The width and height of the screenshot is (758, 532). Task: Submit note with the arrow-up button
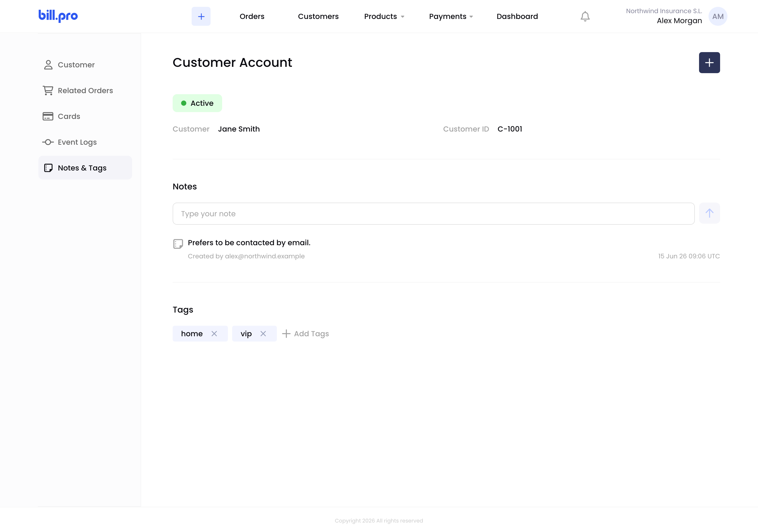click(x=709, y=213)
